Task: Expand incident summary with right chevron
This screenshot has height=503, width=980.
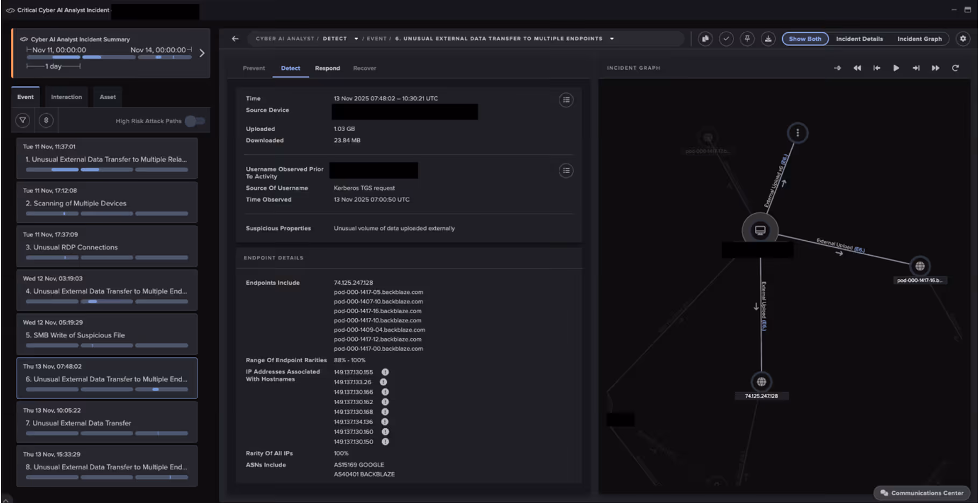Action: point(202,53)
